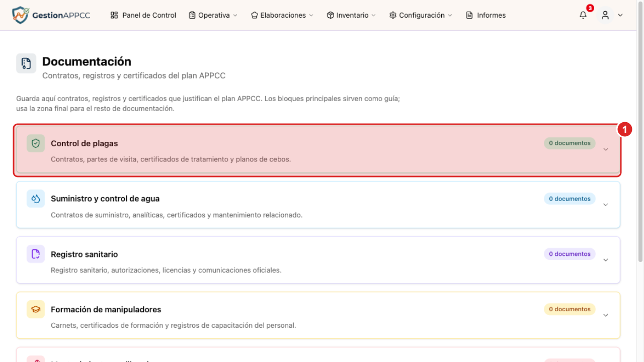This screenshot has width=644, height=362.
Task: Click the Documentación heading
Action: pyautogui.click(x=87, y=61)
